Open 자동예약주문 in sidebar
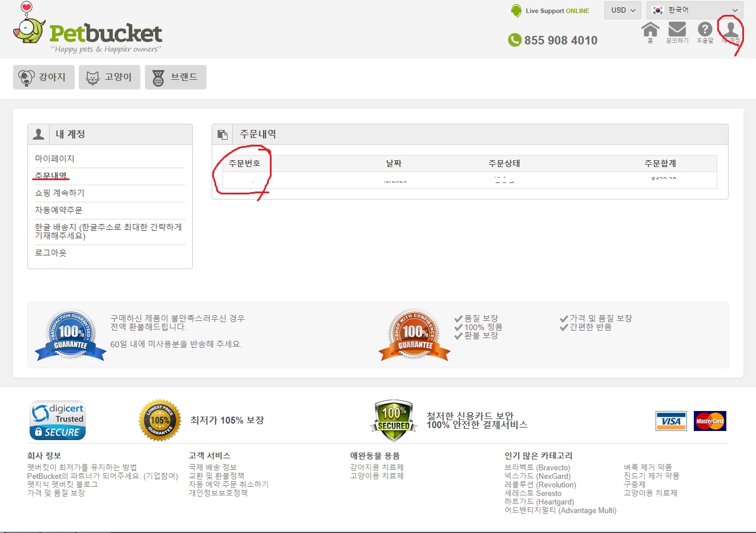 pos(59,210)
